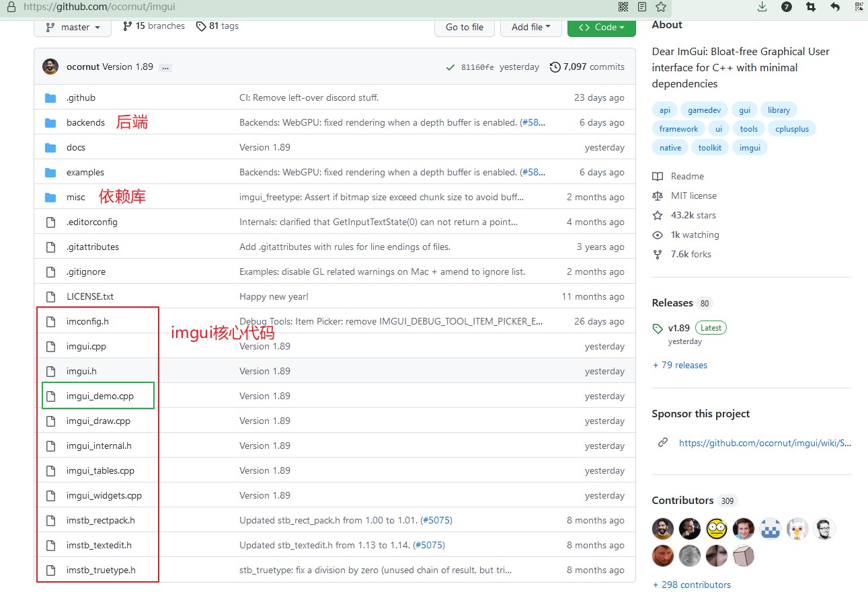Click the lock icon beside the URL
This screenshot has width=868, height=592.
coord(11,7)
